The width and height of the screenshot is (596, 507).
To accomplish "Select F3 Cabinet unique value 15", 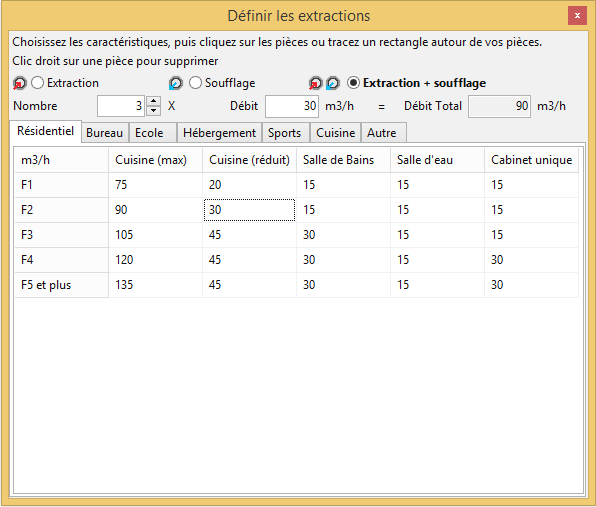I will (531, 235).
